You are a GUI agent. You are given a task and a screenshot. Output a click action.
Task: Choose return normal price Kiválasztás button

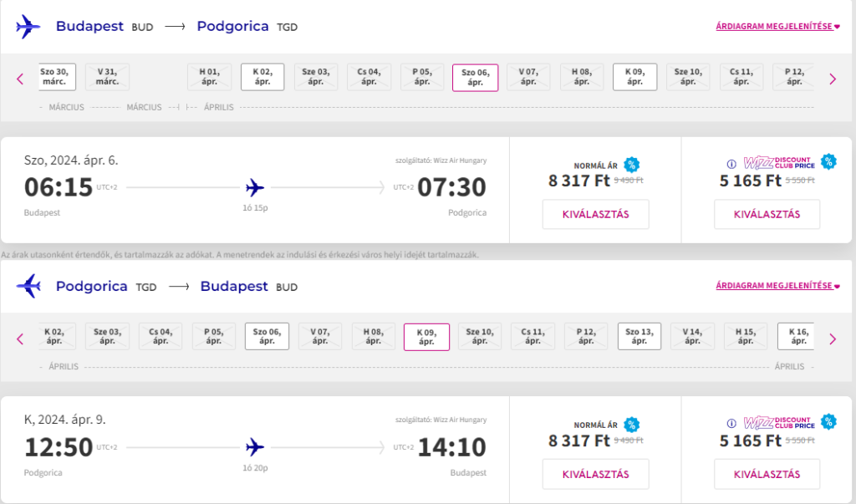coord(595,475)
